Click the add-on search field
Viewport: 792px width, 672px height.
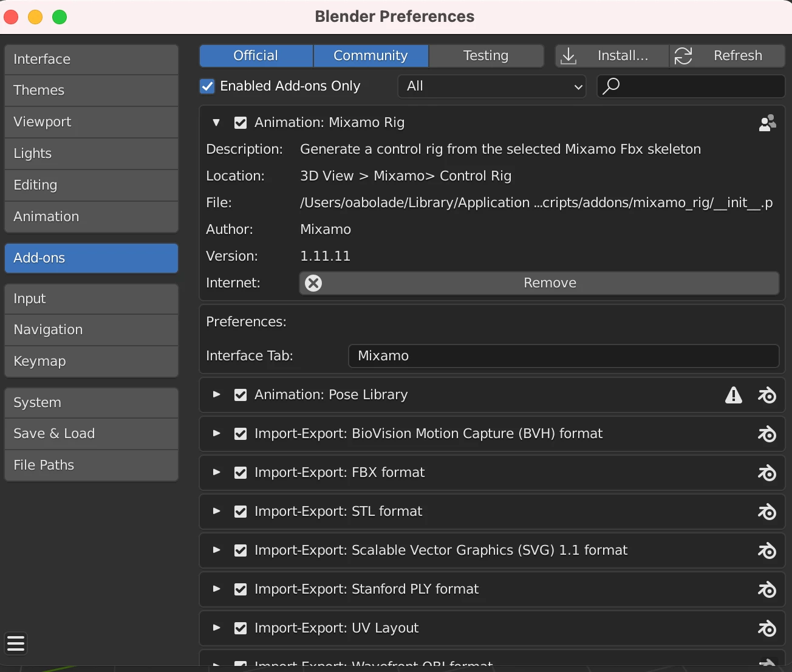(691, 86)
